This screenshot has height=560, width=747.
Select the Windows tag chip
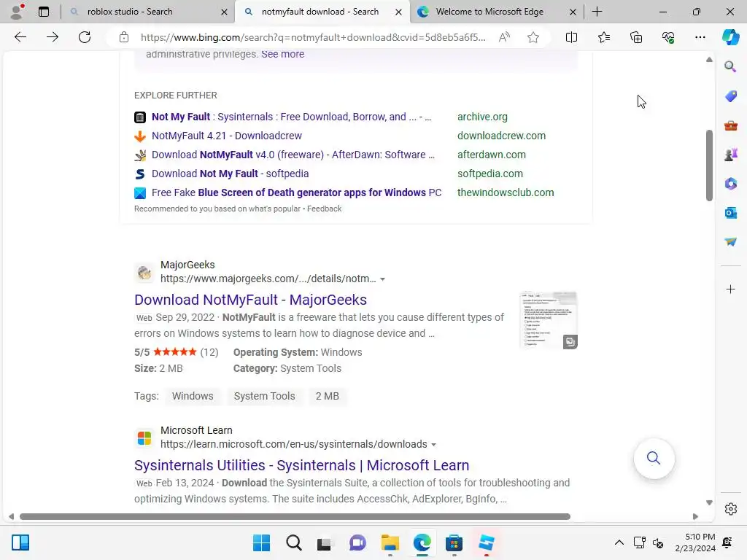[x=193, y=396]
